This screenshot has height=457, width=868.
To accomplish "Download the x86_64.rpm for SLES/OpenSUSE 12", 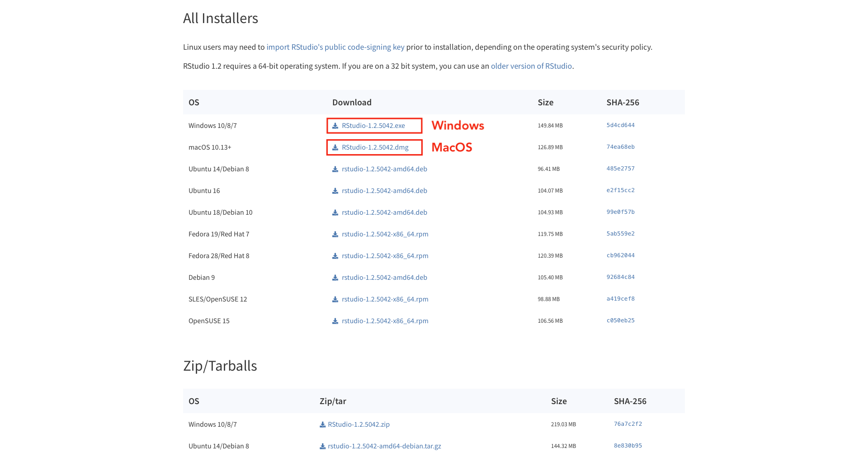I will coord(385,299).
